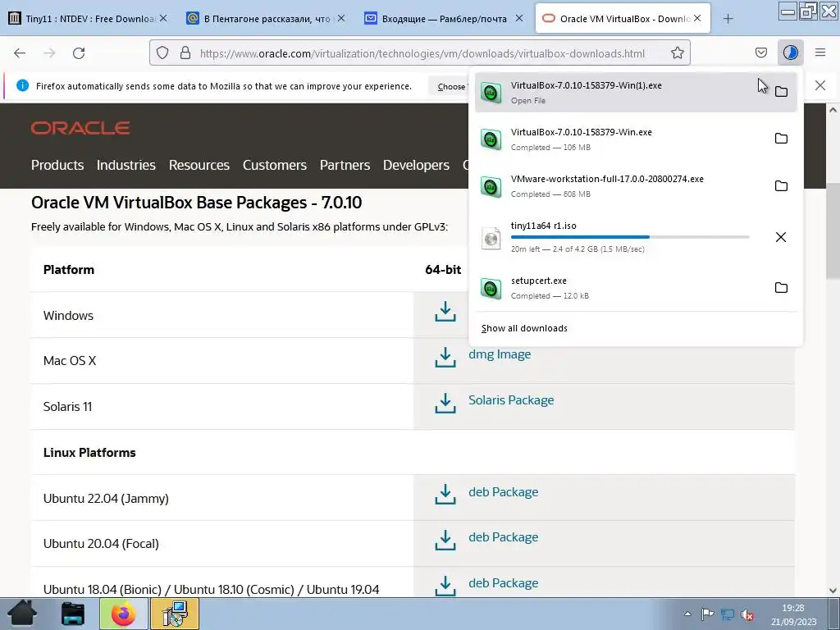The height and width of the screenshot is (630, 840).
Task: Open the Products menu
Action: point(57,165)
